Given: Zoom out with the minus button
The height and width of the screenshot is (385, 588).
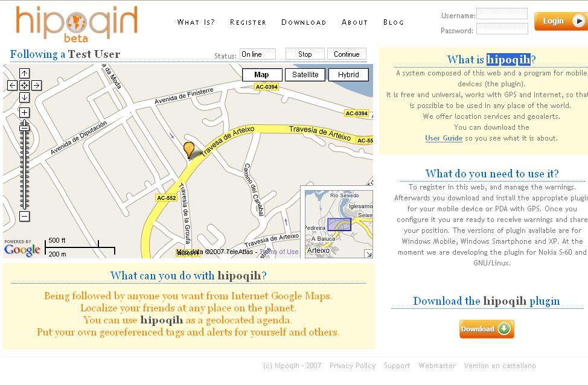Looking at the screenshot, I should pyautogui.click(x=24, y=216).
